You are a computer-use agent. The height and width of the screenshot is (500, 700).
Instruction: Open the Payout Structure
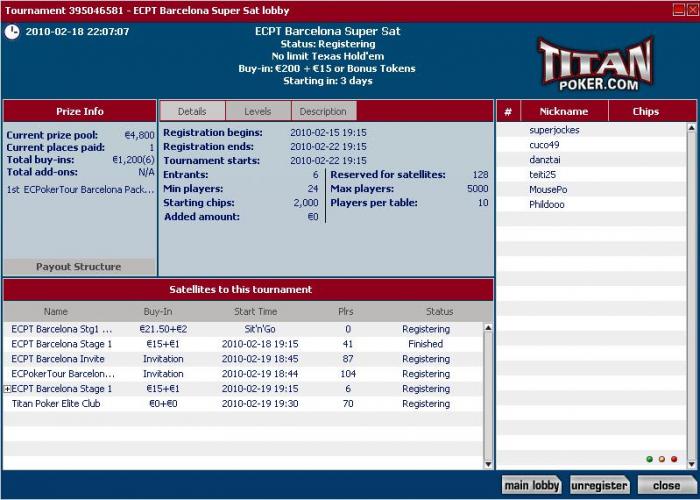pyautogui.click(x=79, y=267)
